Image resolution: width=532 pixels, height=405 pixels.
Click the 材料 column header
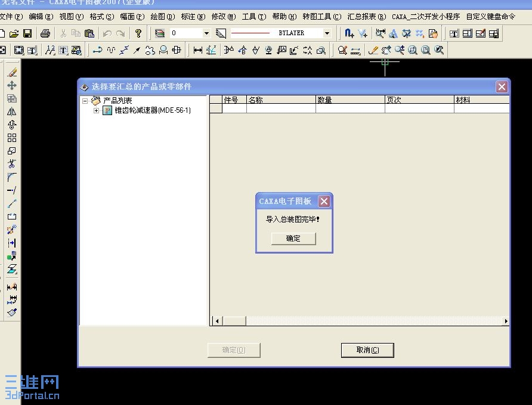pos(482,100)
